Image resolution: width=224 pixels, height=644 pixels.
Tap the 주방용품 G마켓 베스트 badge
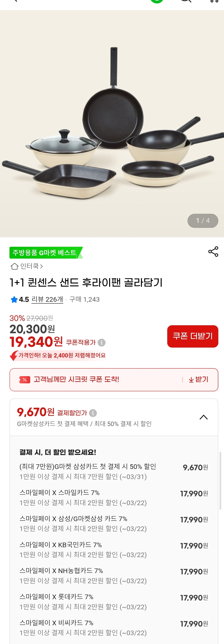(46, 253)
